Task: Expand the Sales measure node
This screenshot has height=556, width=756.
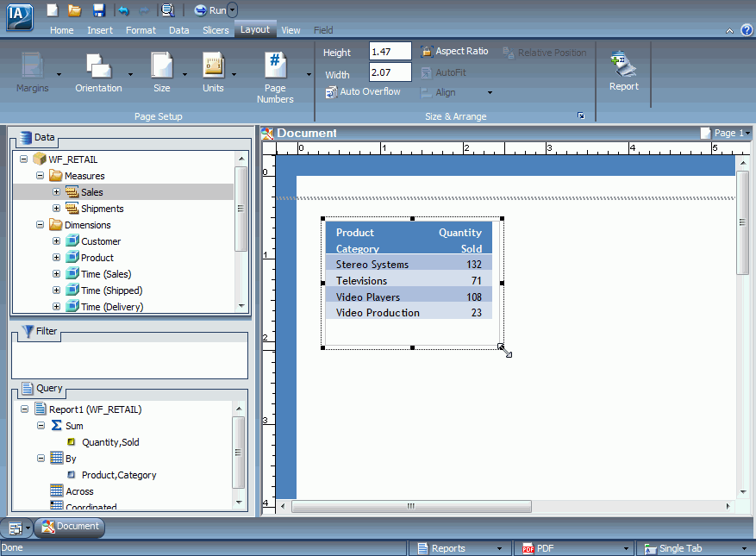Action: (x=56, y=192)
